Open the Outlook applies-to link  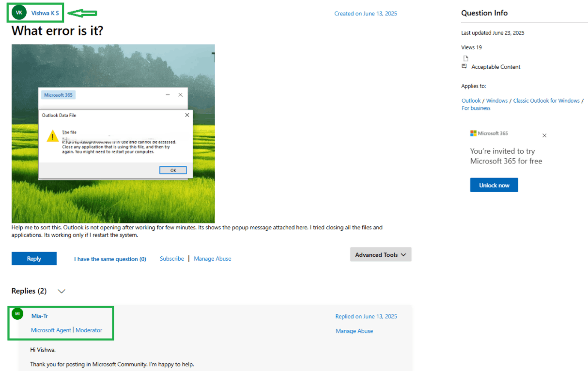pos(471,101)
